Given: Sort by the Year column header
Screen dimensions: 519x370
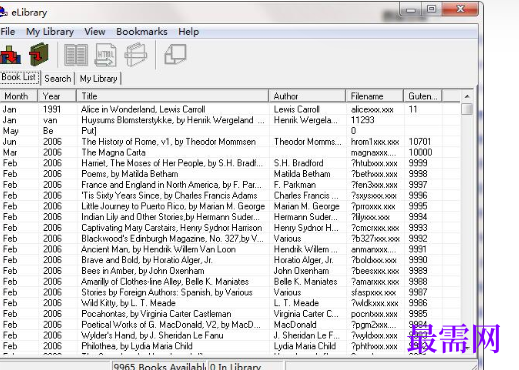Looking at the screenshot, I should click(57, 96).
